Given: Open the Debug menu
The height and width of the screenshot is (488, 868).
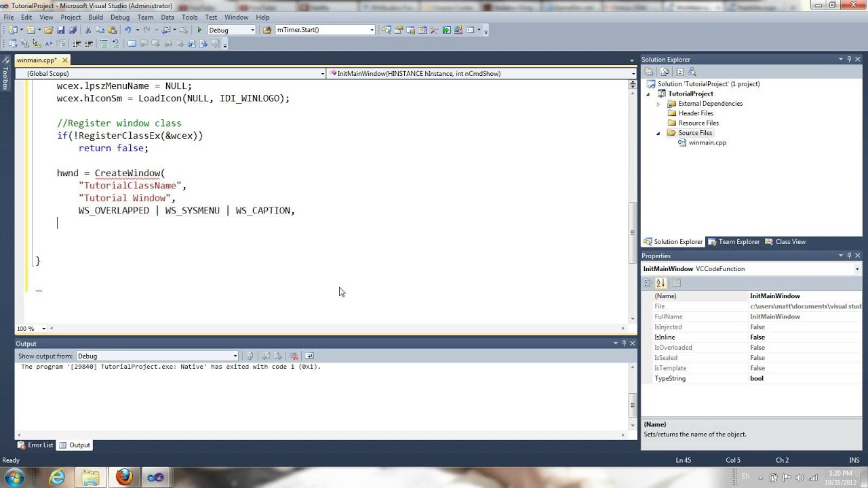Looking at the screenshot, I should [x=120, y=17].
